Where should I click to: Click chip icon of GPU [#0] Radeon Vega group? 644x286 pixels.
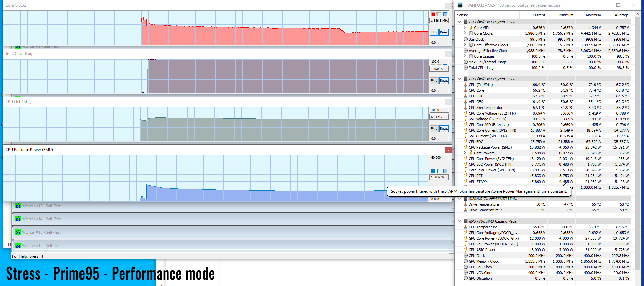point(466,221)
